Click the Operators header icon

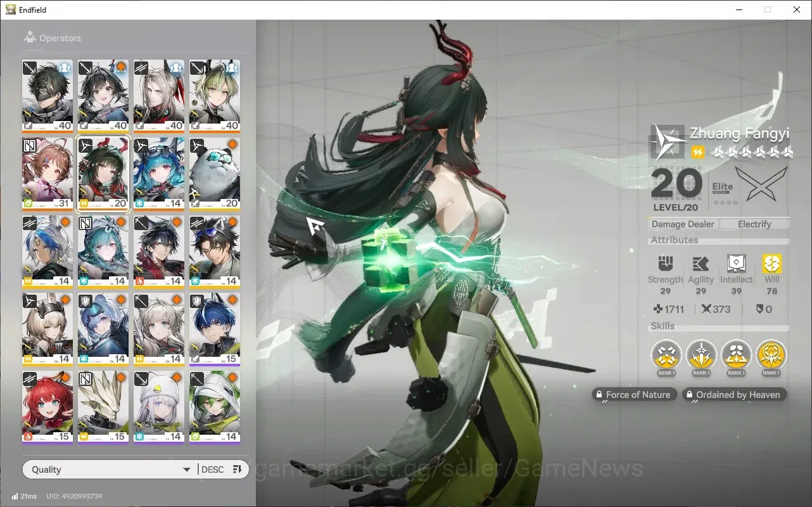coord(30,38)
